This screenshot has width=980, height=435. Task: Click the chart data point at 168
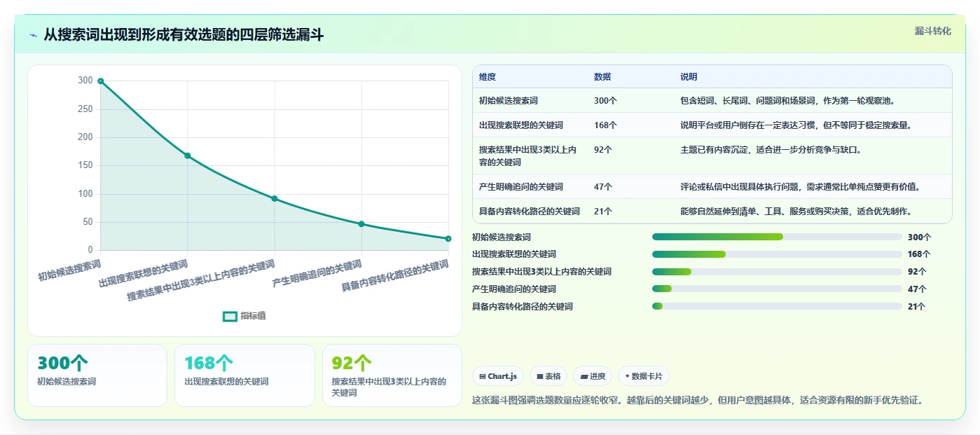click(188, 156)
